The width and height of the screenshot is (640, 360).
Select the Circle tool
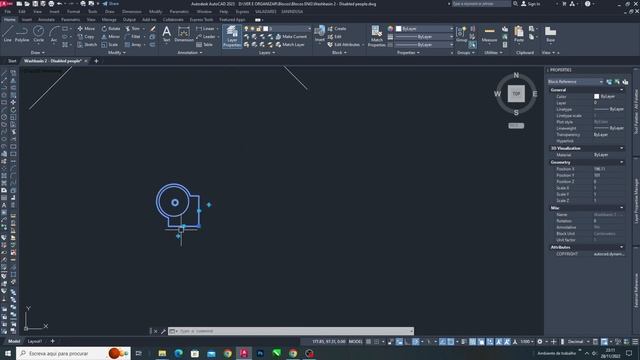click(x=38, y=34)
